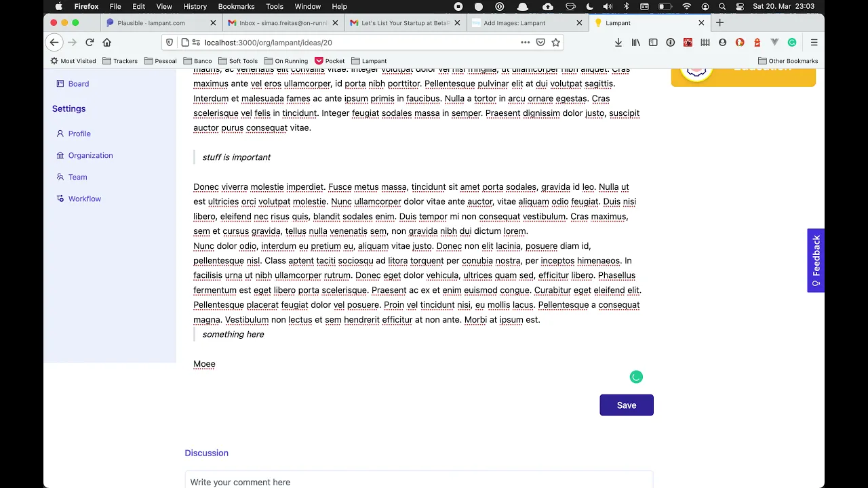Open the Board link in sidebar

[78, 84]
